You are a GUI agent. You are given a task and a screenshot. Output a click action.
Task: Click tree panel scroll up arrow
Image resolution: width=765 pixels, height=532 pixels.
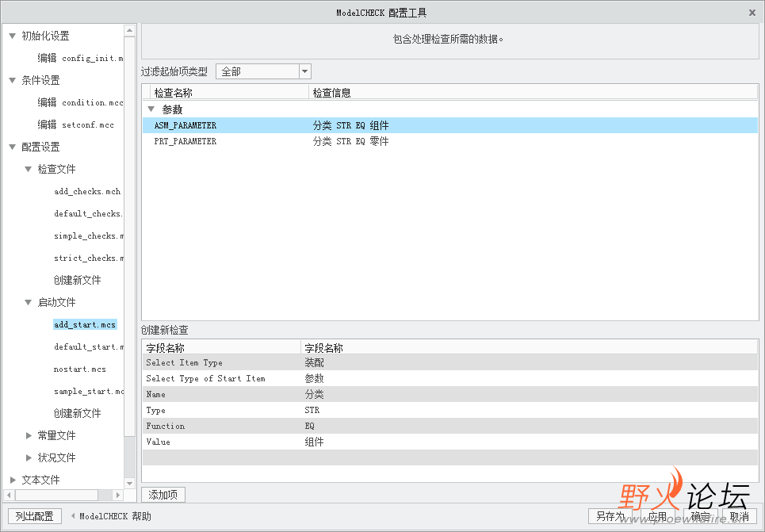click(x=129, y=30)
